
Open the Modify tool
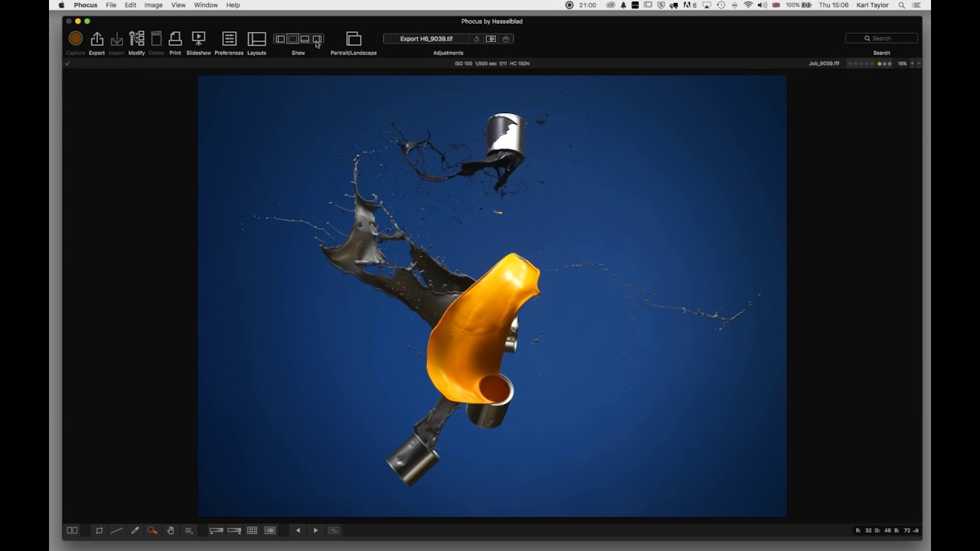coord(136,38)
